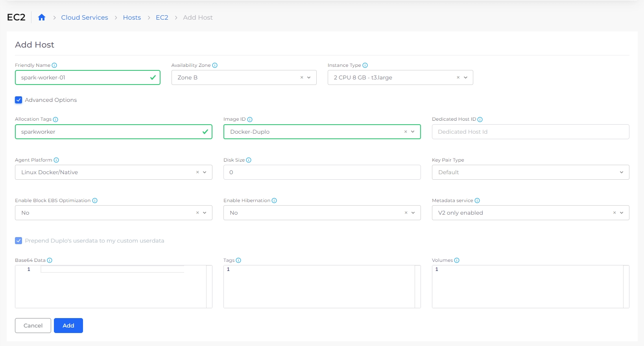The height and width of the screenshot is (346, 644).
Task: Show info icon next to Tags
Action: click(238, 260)
